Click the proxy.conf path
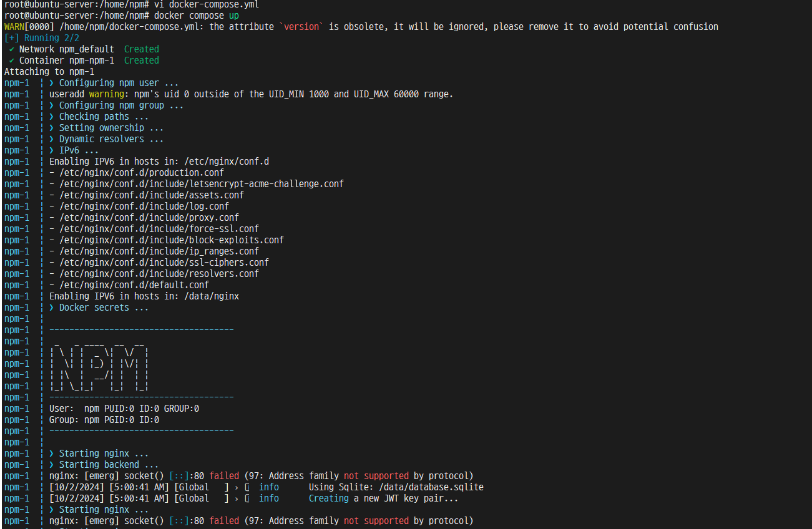 point(149,218)
